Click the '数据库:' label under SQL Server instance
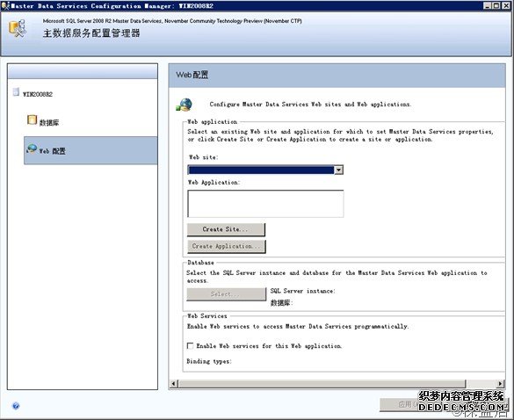Viewport: 514px width, 420px height. click(x=281, y=303)
